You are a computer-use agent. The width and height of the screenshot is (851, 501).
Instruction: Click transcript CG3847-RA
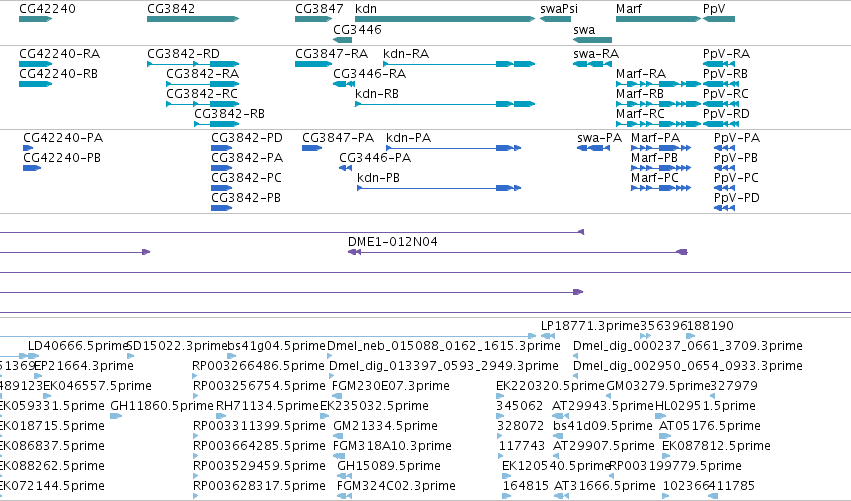click(x=314, y=64)
